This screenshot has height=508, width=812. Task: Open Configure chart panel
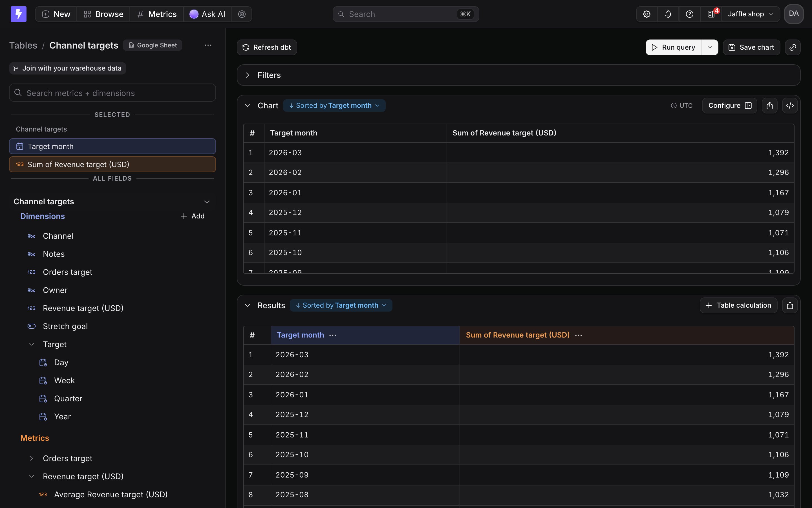tap(729, 106)
